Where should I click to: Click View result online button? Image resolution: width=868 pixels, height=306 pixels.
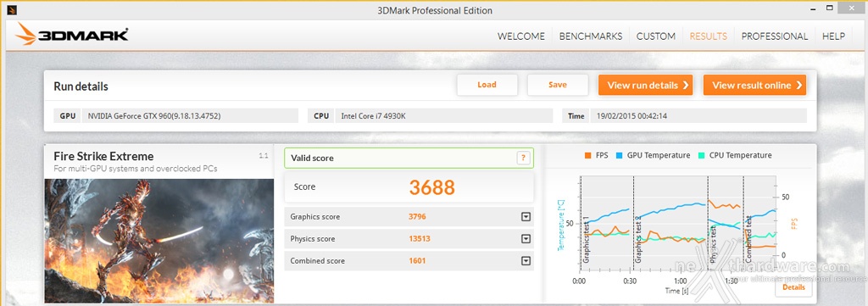click(x=754, y=86)
